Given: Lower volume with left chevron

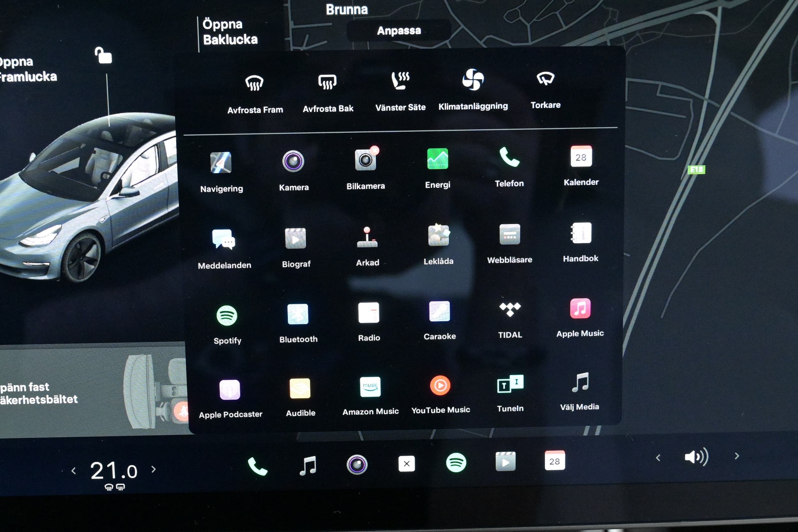Looking at the screenshot, I should pos(658,458).
